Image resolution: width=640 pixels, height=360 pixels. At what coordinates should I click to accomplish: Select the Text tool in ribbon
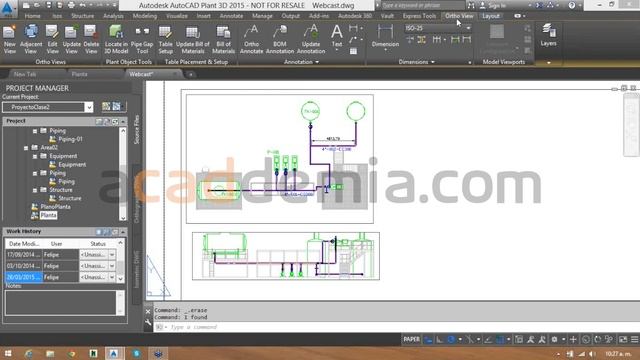[x=337, y=37]
